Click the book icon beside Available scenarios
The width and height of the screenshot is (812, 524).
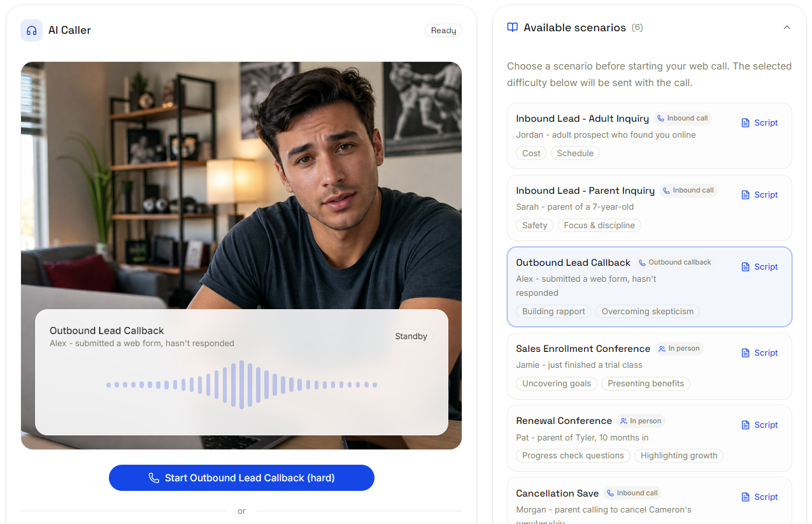[x=512, y=27]
